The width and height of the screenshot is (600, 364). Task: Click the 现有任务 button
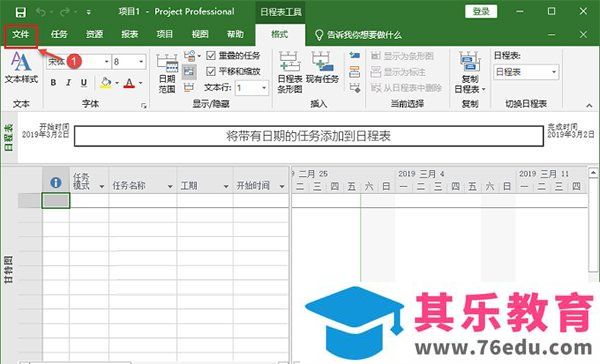point(322,68)
